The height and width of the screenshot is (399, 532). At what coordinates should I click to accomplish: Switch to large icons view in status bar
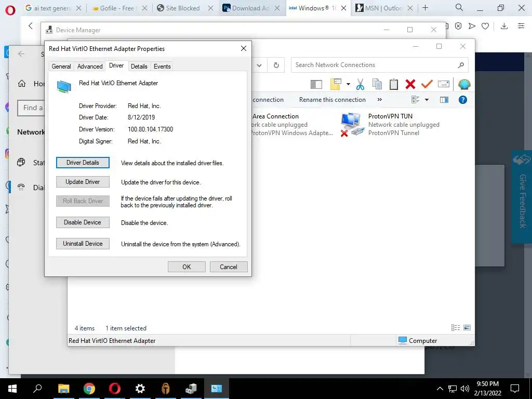tap(467, 327)
